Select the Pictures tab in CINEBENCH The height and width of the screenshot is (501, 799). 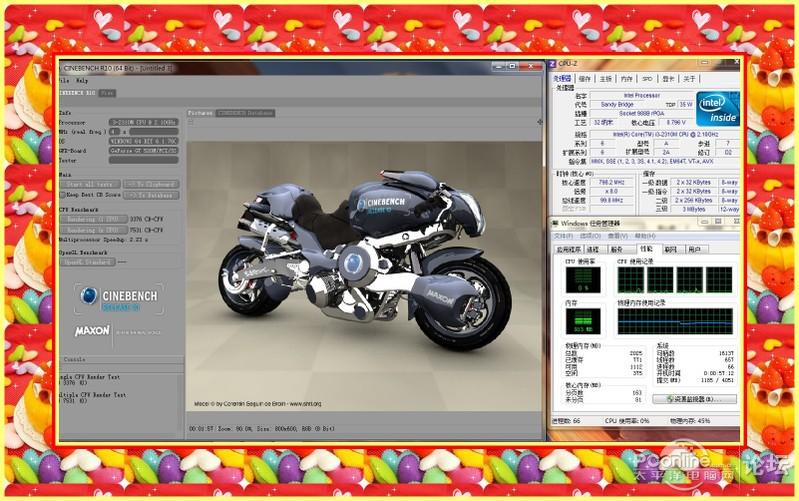point(200,113)
